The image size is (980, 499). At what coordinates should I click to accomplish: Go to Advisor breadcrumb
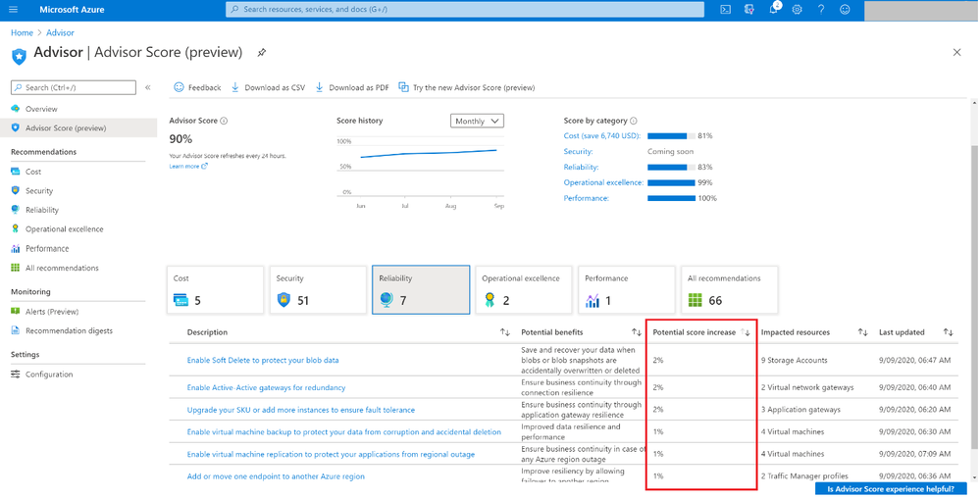(x=60, y=32)
